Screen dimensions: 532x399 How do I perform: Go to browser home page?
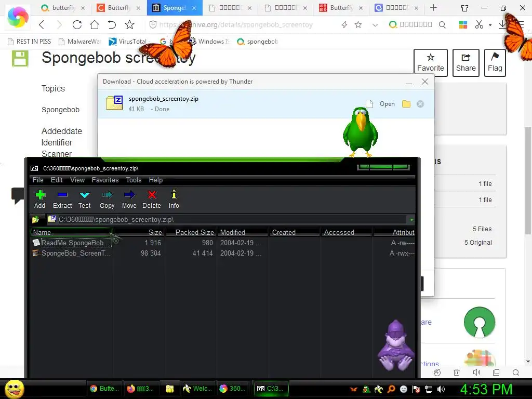click(95, 24)
